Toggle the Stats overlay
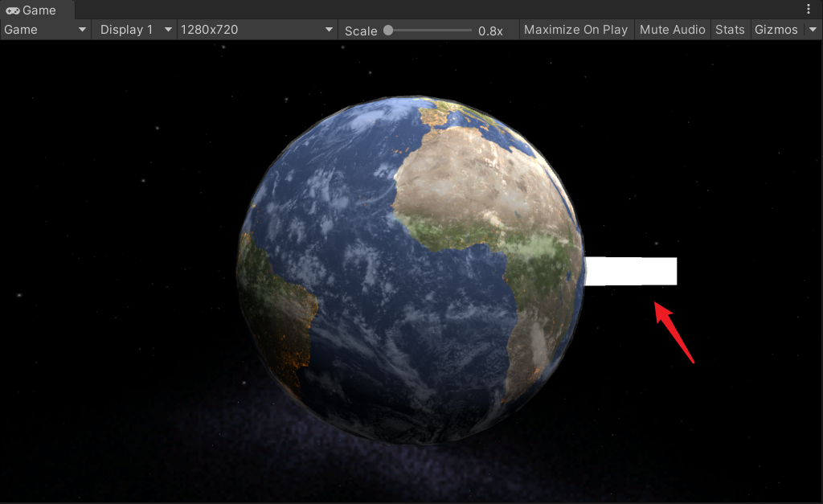Image resolution: width=823 pixels, height=504 pixels. (x=730, y=30)
